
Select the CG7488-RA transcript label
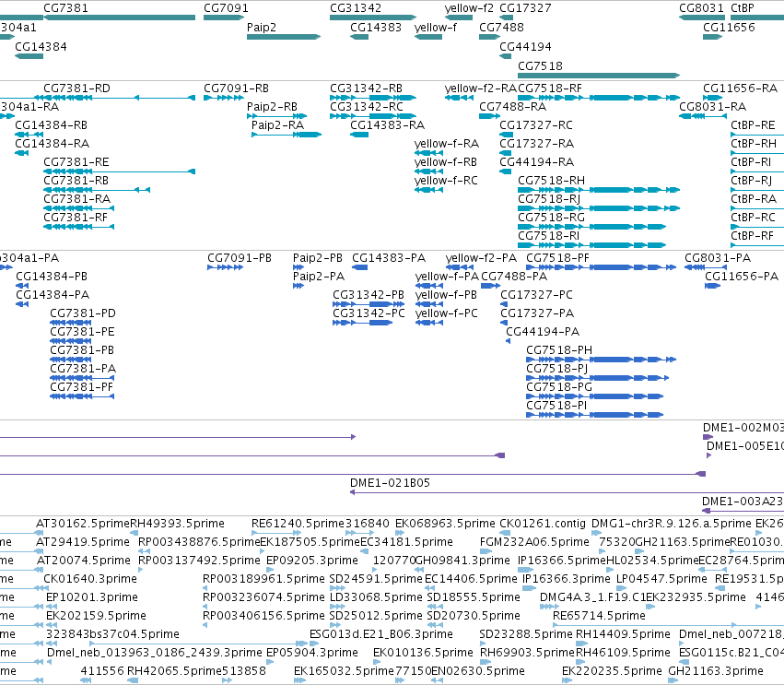[512, 107]
